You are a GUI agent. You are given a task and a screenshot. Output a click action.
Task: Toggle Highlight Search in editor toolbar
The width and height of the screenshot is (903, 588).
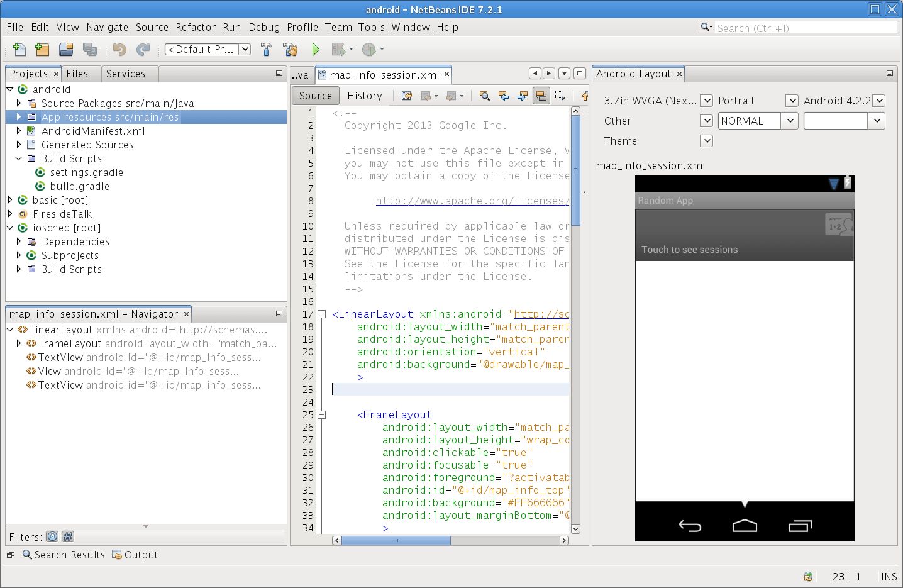541,96
